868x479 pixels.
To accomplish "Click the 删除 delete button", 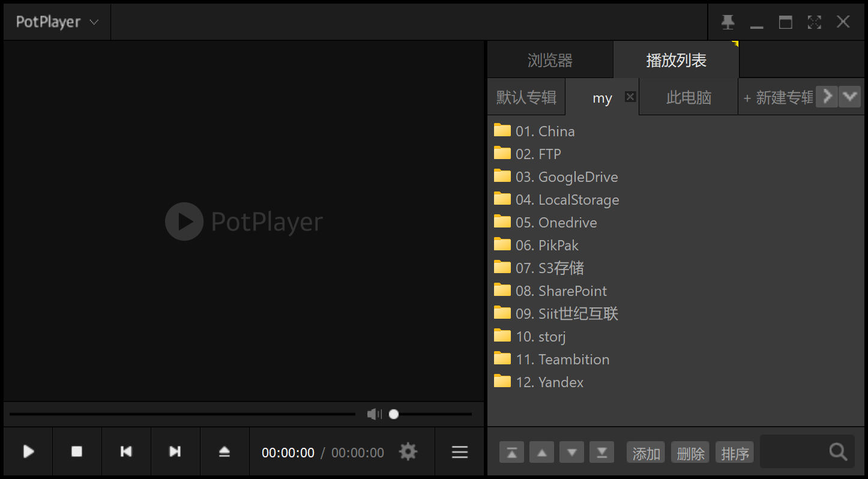I will (x=690, y=452).
